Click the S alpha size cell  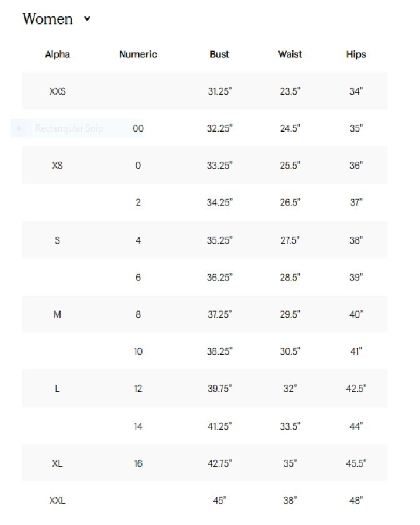click(x=57, y=241)
